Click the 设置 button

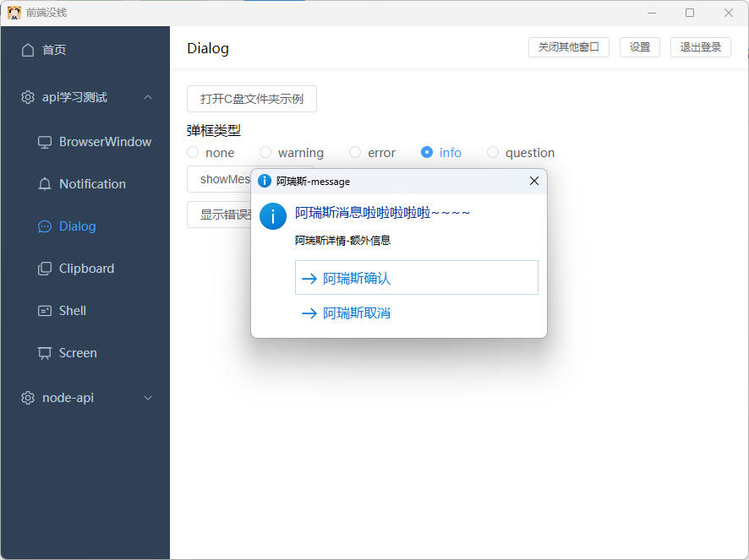coord(640,47)
